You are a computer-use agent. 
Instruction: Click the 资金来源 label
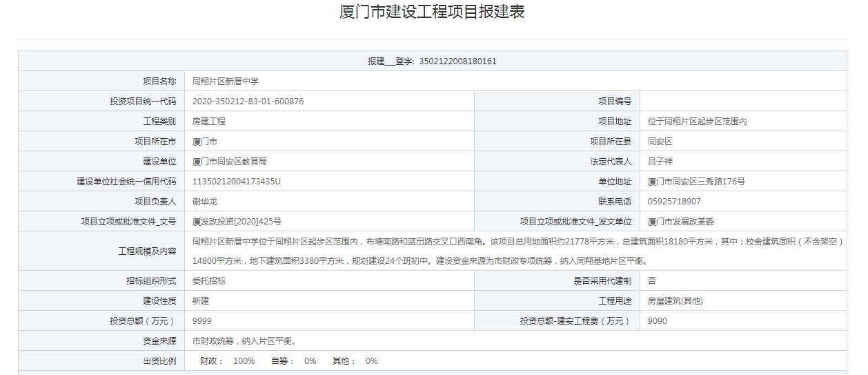pyautogui.click(x=159, y=341)
